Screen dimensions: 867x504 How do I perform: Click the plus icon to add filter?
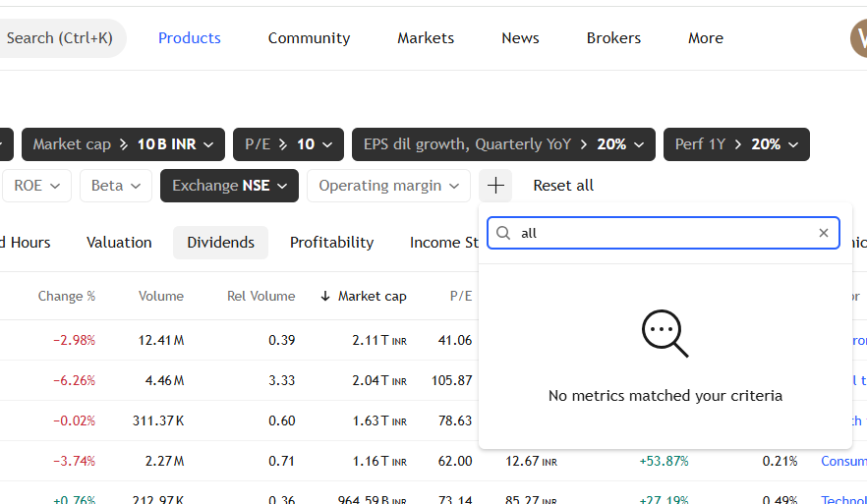(x=495, y=186)
